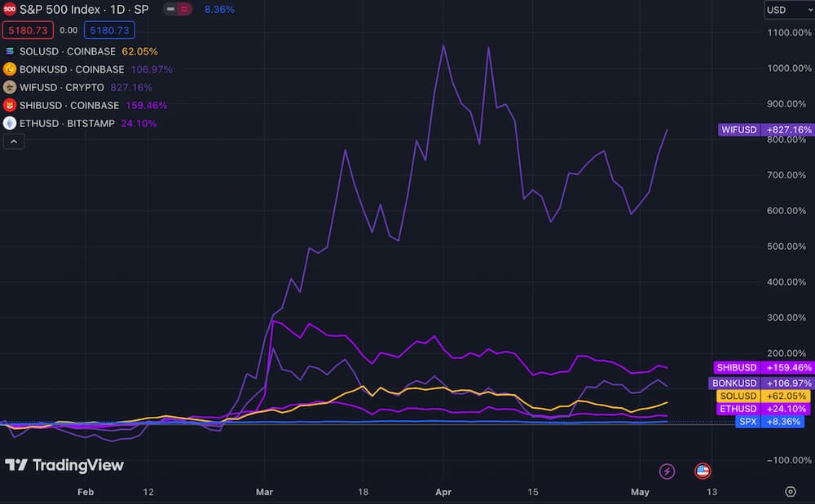The image size is (815, 504).
Task: Click the US flag event marker
Action: (702, 471)
